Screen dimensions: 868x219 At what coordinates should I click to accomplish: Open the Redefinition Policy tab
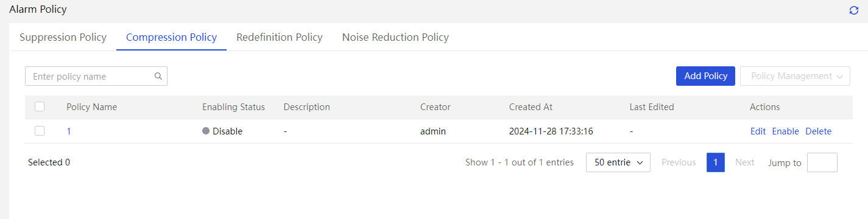tap(280, 37)
